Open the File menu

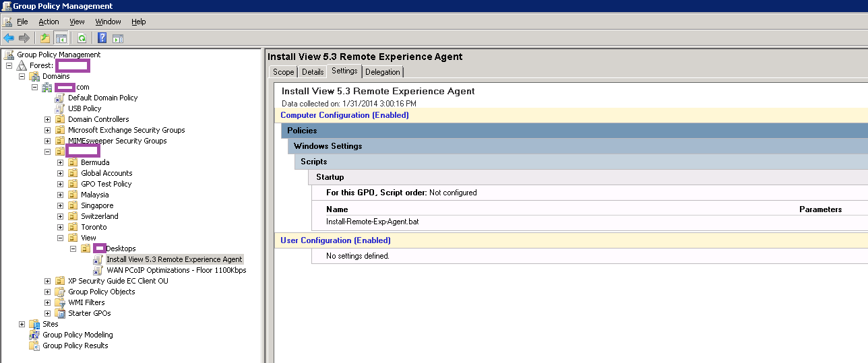click(22, 22)
